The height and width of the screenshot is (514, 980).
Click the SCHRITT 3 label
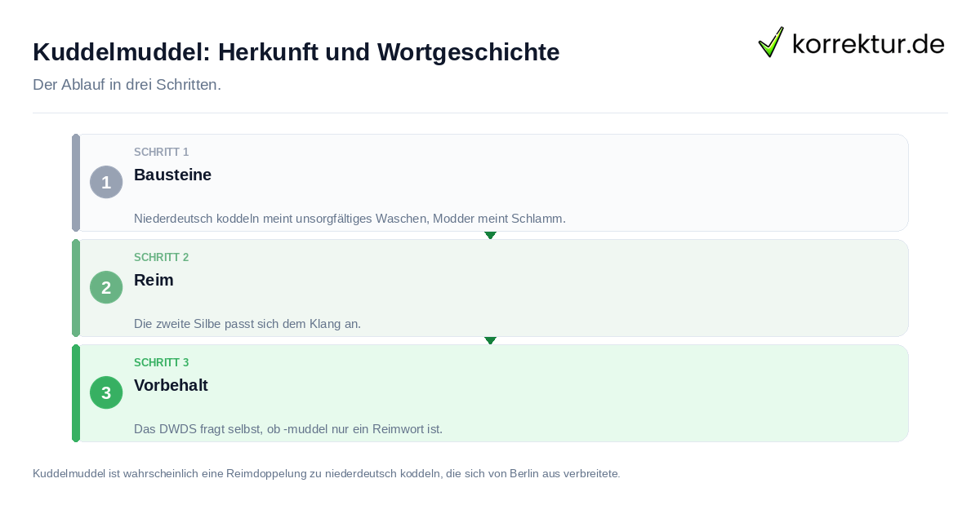point(161,362)
